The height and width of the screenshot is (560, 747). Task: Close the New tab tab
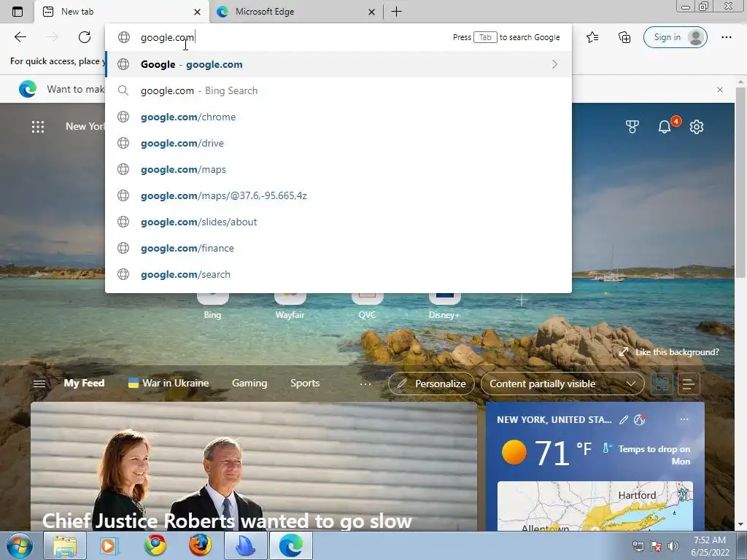pos(197,12)
